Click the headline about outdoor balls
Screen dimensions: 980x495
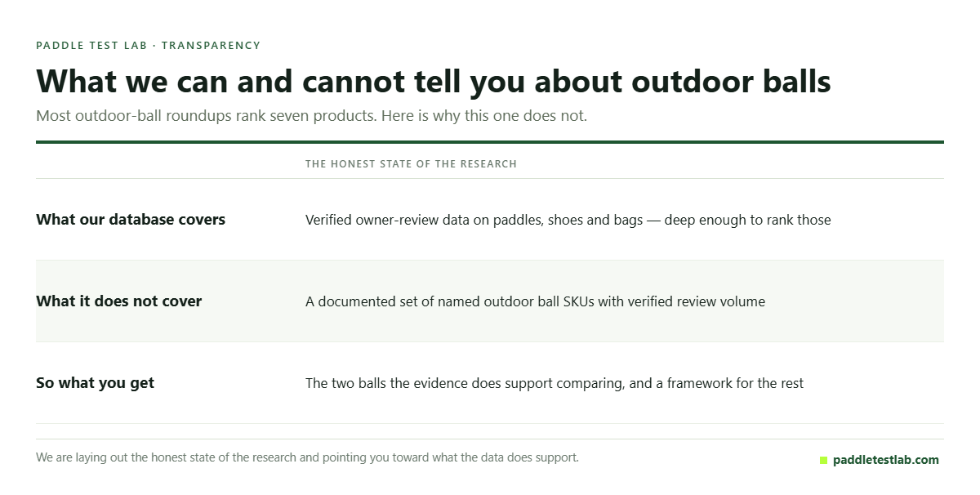[x=434, y=82]
